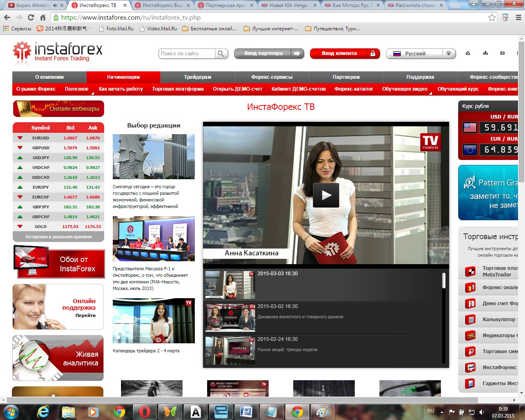This screenshot has height=420, width=525.
Task: Open the Бесплатные онлай bookmarks folder
Action: point(209,29)
